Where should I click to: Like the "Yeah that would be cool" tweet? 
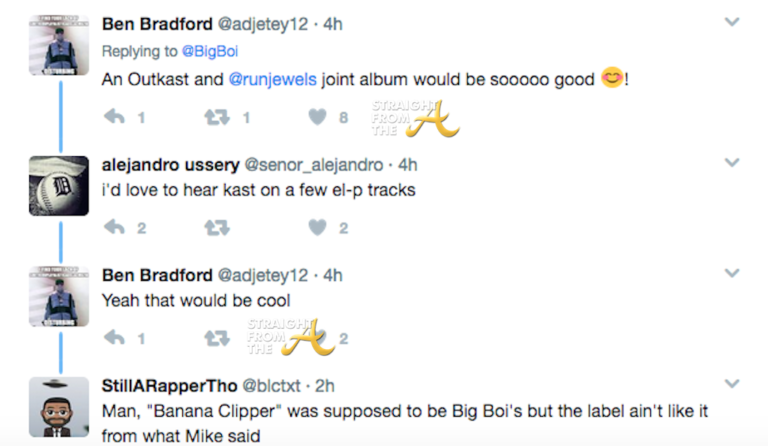(318, 339)
